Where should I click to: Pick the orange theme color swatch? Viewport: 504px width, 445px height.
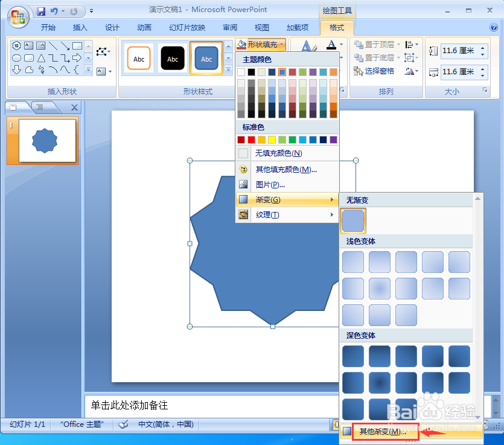[x=333, y=72]
